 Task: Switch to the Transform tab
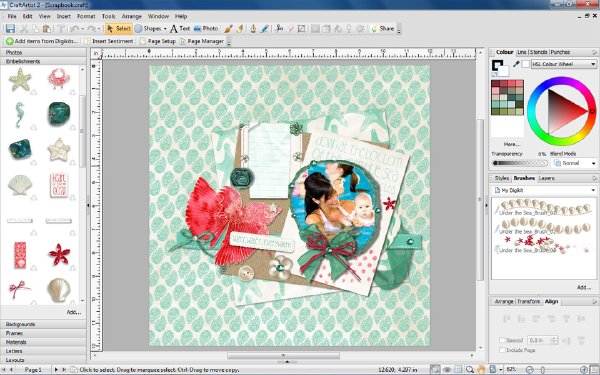pyautogui.click(x=528, y=302)
